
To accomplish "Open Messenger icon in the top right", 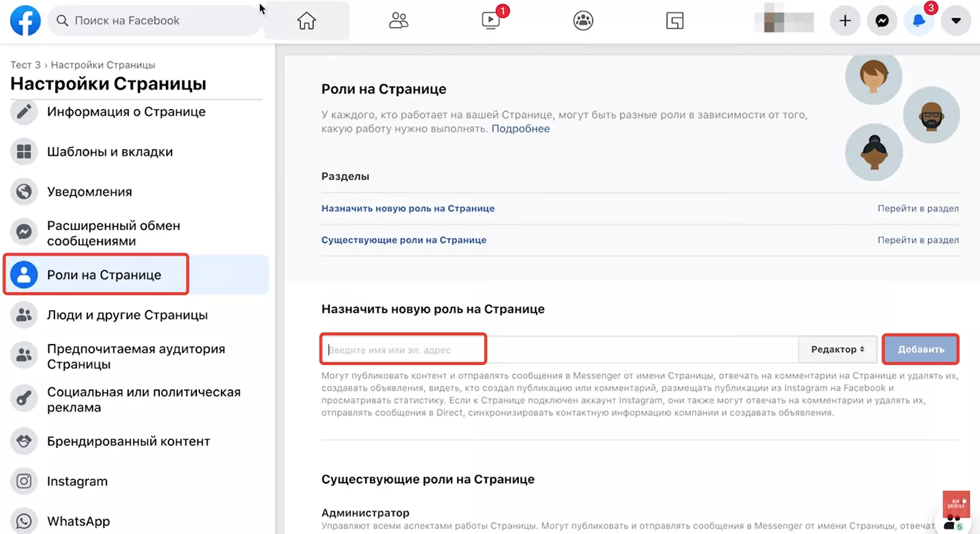I will coord(882,20).
